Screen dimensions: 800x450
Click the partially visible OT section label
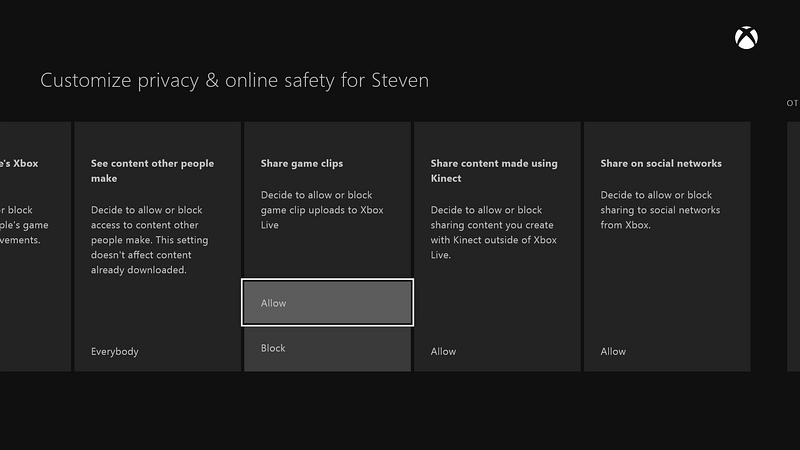(793, 103)
